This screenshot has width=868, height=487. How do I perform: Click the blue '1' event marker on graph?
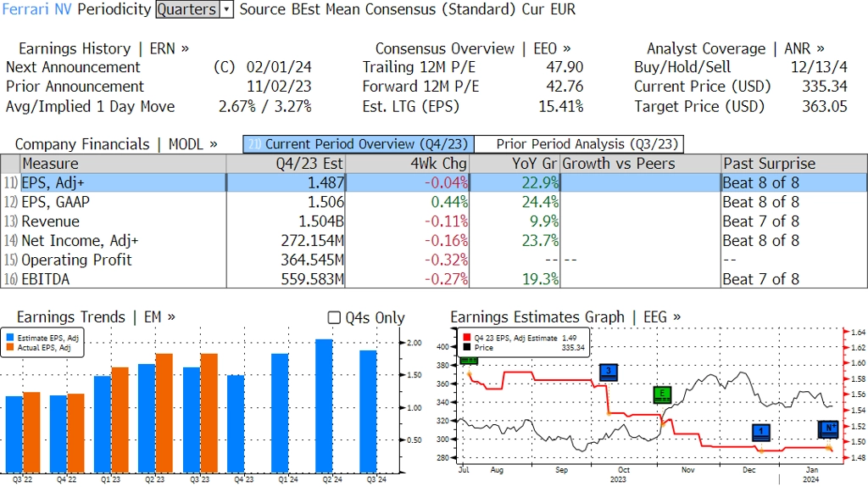click(x=761, y=432)
